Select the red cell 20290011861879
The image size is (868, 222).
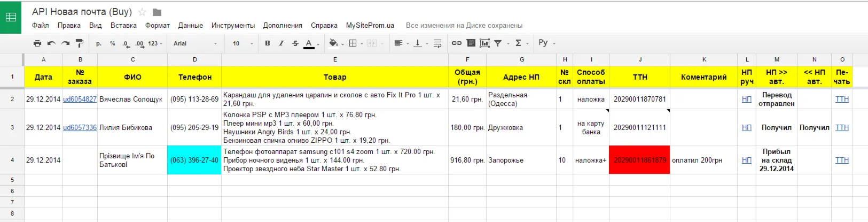(639, 160)
